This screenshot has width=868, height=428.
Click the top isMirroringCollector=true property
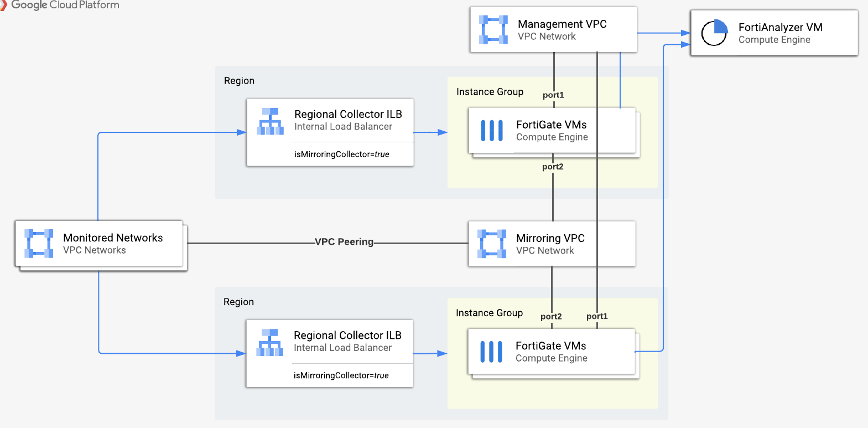342,154
